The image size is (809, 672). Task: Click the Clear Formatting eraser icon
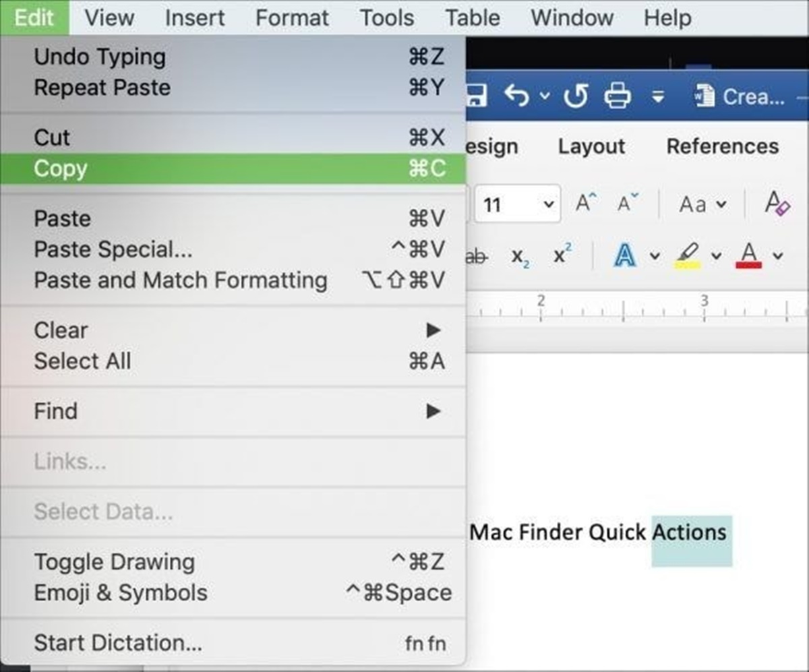pos(777,204)
